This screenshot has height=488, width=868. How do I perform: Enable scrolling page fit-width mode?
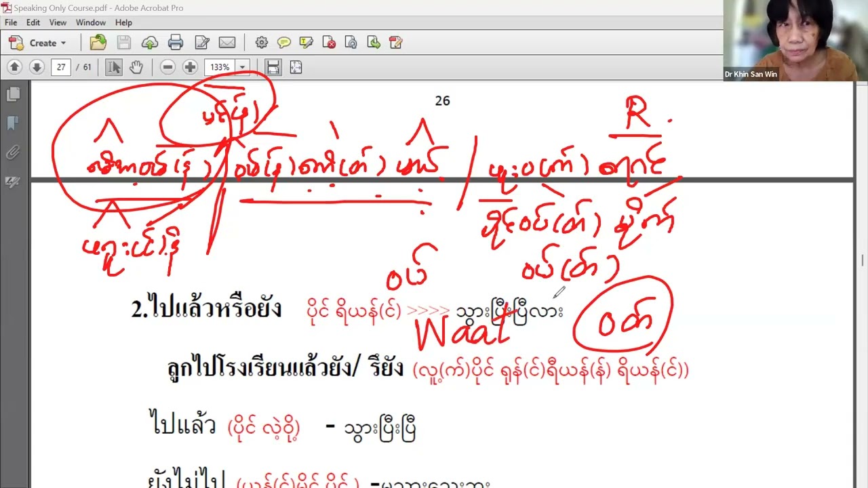point(273,67)
